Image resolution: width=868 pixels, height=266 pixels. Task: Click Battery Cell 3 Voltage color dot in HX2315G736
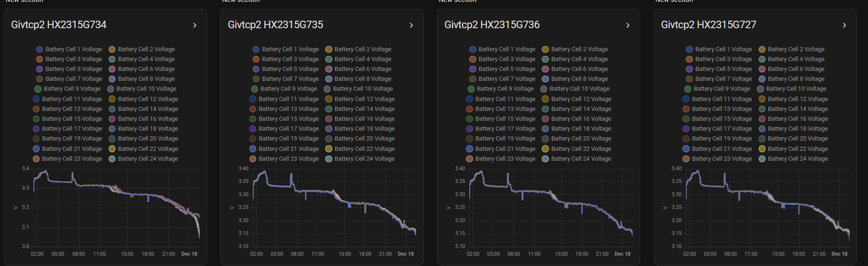473,59
